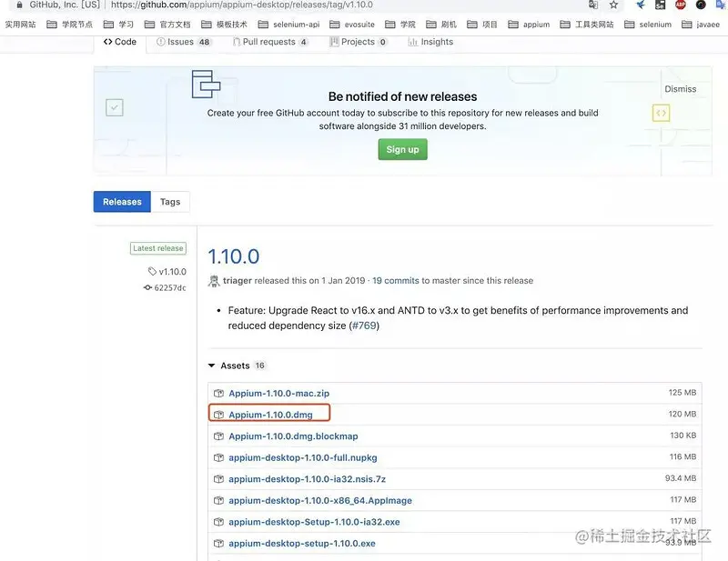Screen dimensions: 728x561
Task: Download appium-desktop-1.10.0-ia32.nsis.7z
Action: 307,479
